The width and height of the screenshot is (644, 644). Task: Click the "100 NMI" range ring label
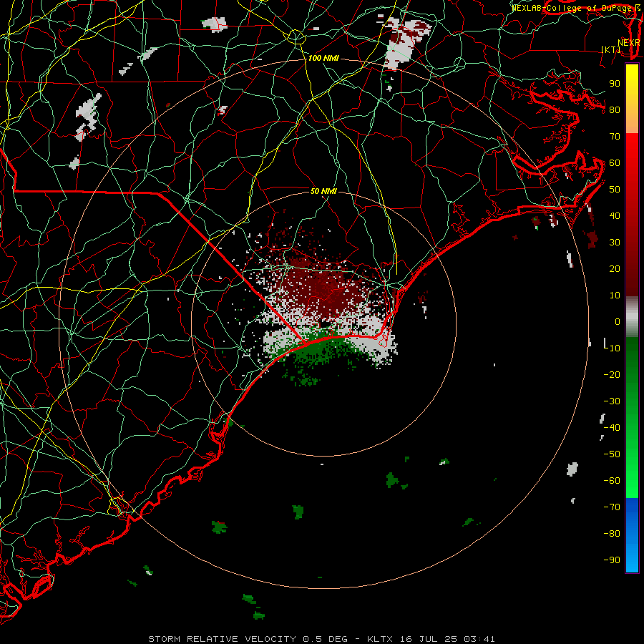click(x=323, y=59)
